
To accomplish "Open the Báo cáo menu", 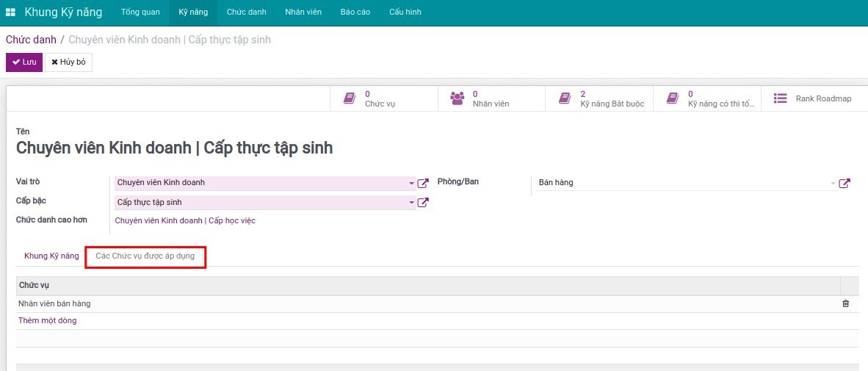I will 355,12.
